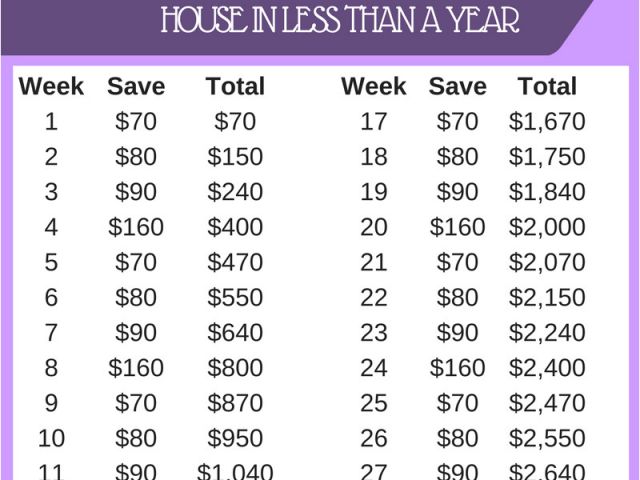The width and height of the screenshot is (640, 480).
Task: Select the $2,000 total for week 20
Action: (x=547, y=227)
